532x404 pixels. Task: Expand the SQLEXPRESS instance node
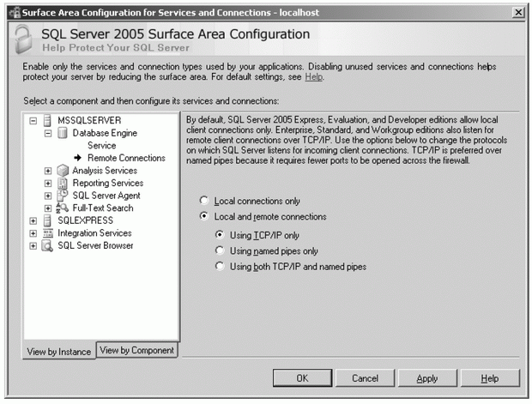pos(34,220)
